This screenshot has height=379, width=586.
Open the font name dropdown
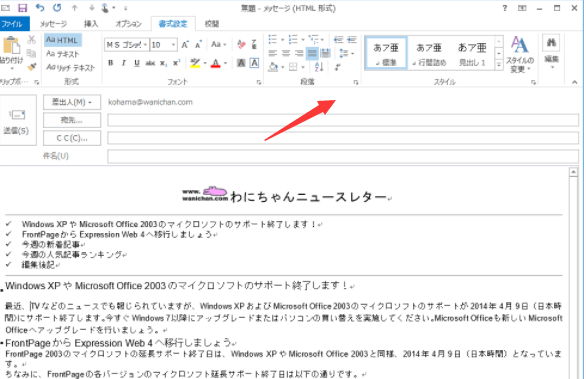point(126,45)
